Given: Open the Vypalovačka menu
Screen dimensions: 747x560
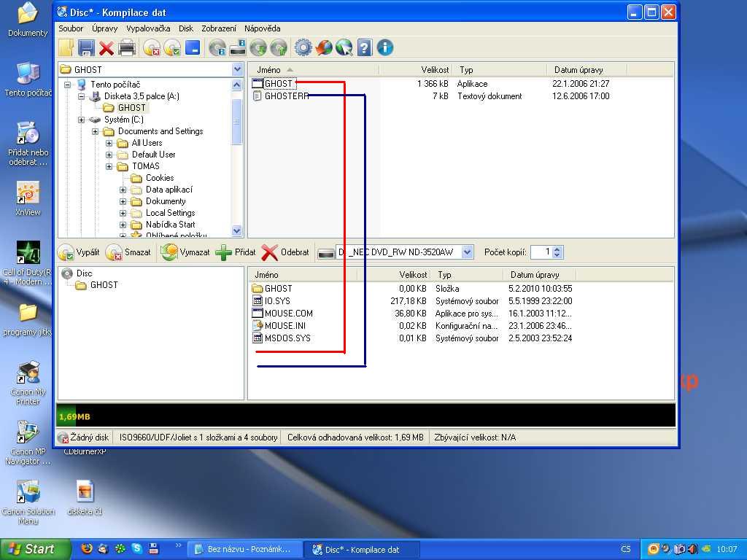Looking at the screenshot, I should pyautogui.click(x=147, y=28).
